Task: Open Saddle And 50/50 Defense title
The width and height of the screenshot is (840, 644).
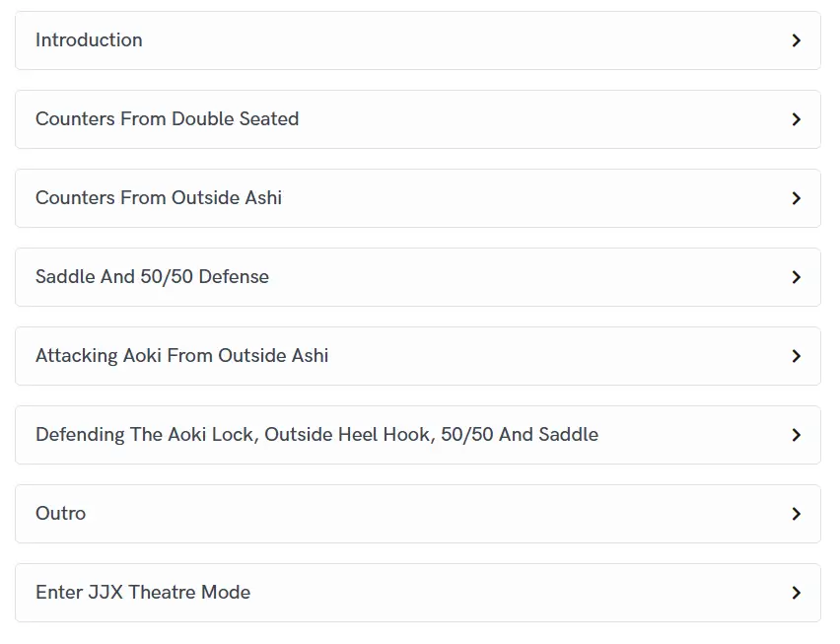Action: click(152, 277)
